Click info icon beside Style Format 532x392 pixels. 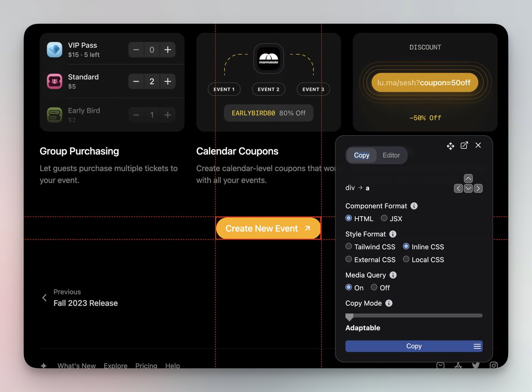(x=393, y=234)
